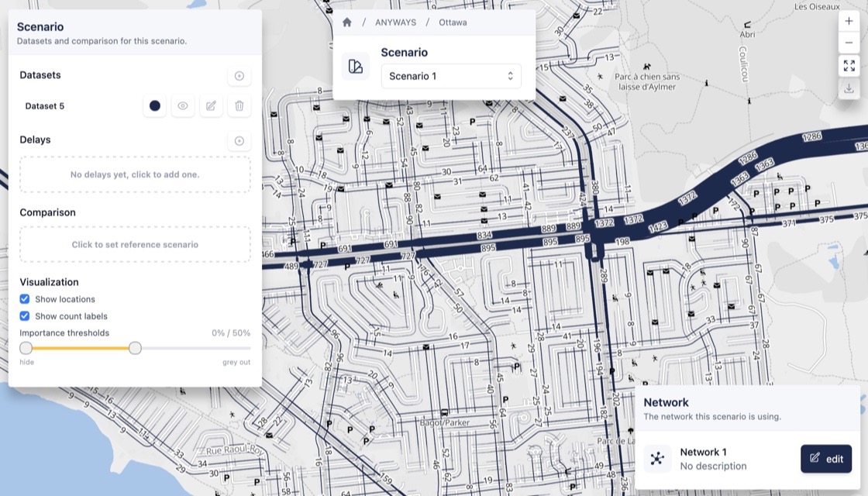Toggle fullscreen map view

pos(849,66)
